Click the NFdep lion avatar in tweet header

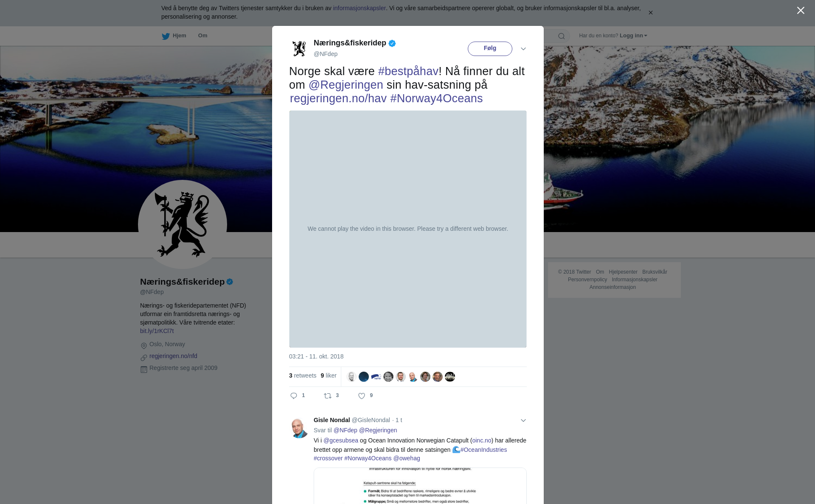tap(299, 49)
